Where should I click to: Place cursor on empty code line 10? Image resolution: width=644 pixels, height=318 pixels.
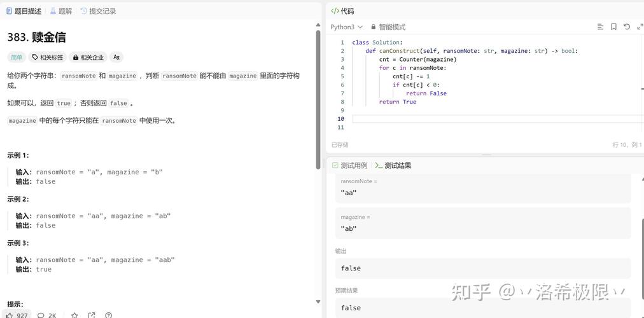(498, 118)
